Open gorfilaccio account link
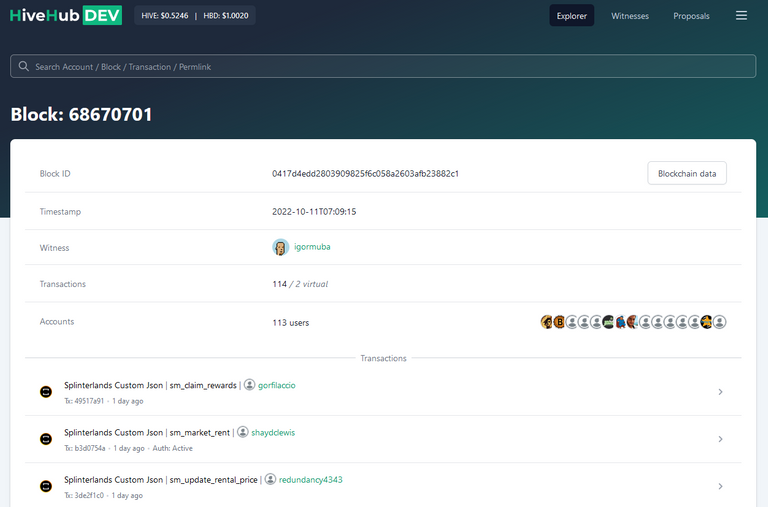This screenshot has height=507, width=768. [277, 386]
